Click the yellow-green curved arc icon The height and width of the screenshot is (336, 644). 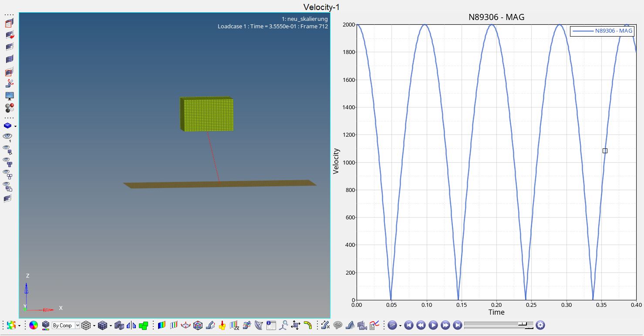click(x=308, y=325)
